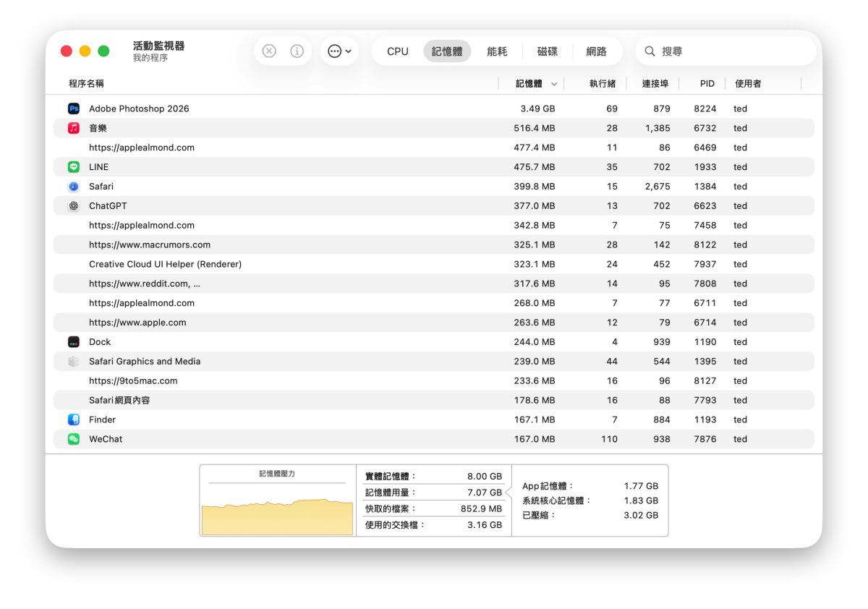Click the 我的程序 subtitle
This screenshot has height=609, width=868.
click(x=150, y=58)
